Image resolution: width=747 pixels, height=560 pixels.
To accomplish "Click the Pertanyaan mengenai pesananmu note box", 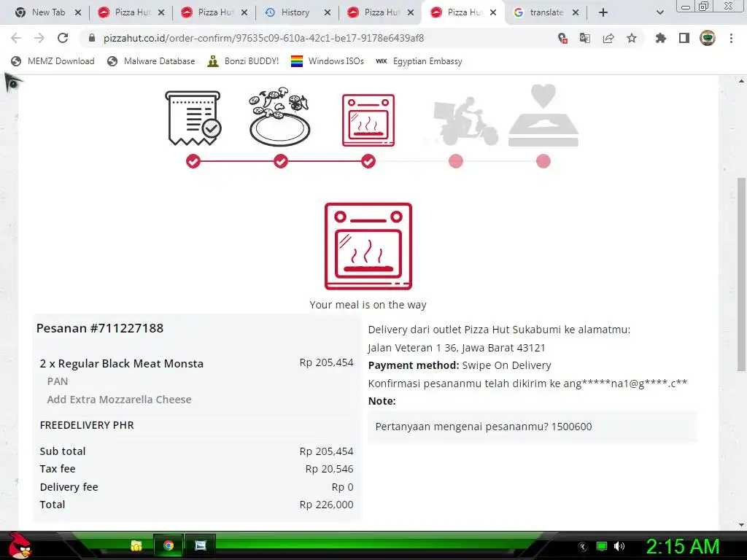I will tap(533, 427).
